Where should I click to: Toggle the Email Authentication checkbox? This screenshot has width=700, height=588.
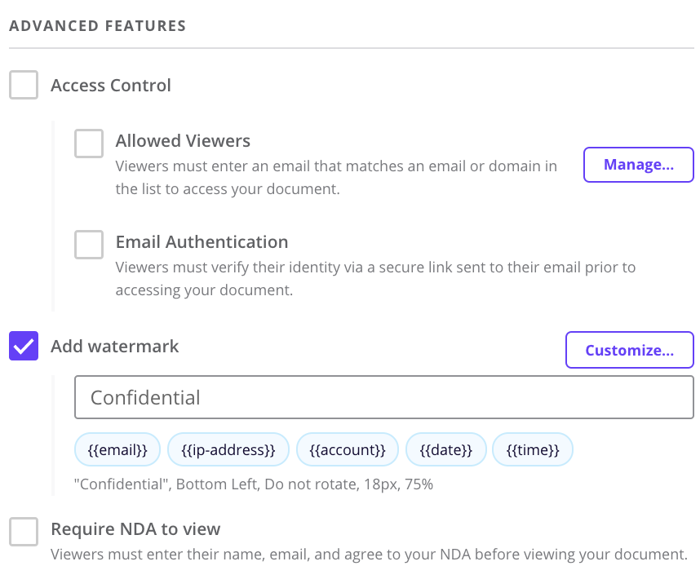tap(89, 245)
